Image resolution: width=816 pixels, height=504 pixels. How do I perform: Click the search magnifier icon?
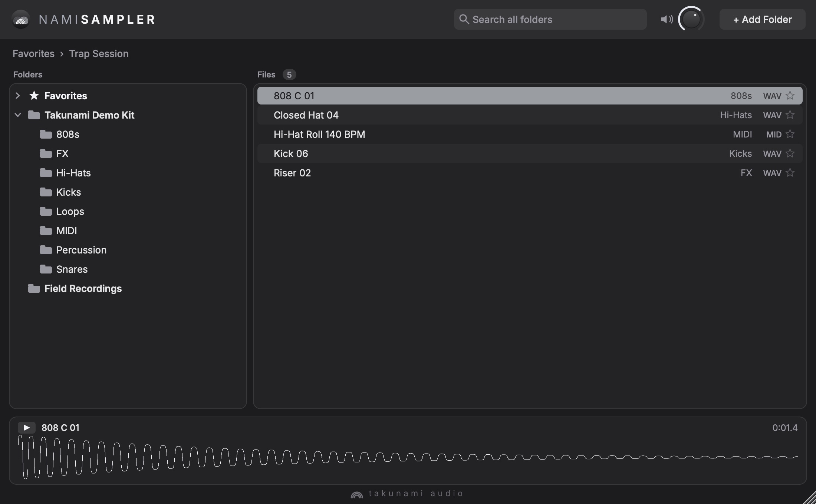pos(464,19)
